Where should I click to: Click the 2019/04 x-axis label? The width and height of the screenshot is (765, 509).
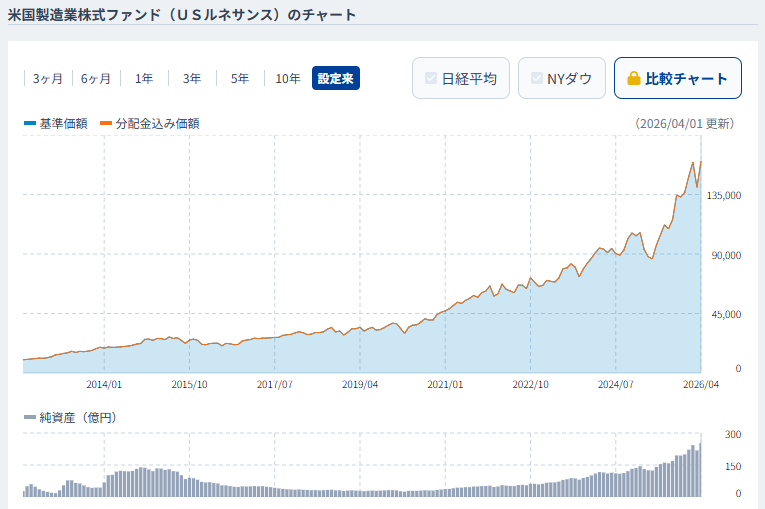360,385
